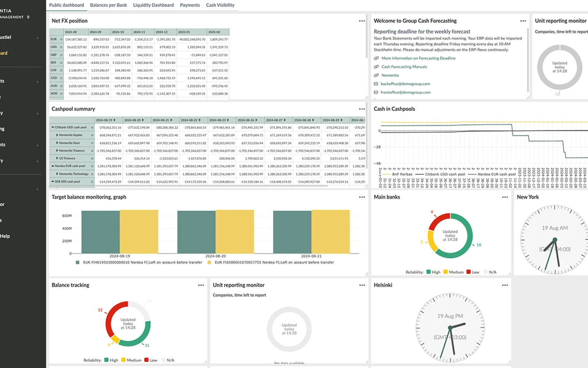Collapse the Citibank USD cash pool row
This screenshot has width=588, height=368.
click(53, 127)
